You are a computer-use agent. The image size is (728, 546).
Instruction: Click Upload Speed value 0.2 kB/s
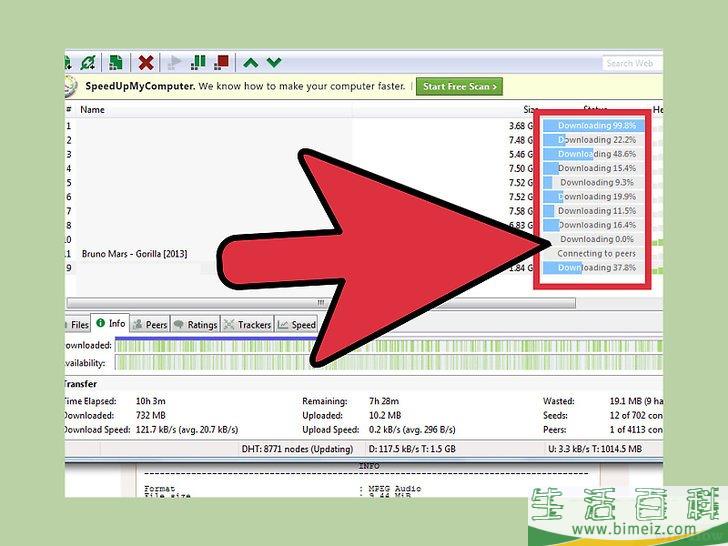click(412, 430)
